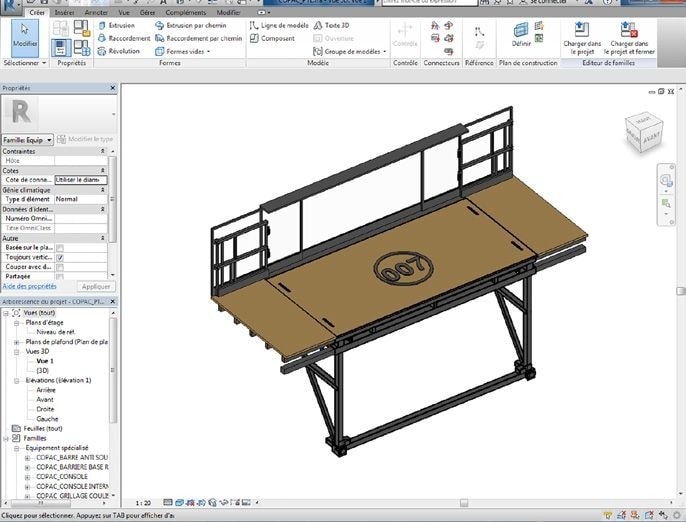Image resolution: width=686 pixels, height=522 pixels.
Task: Uncheck Toujours vertical checkbox
Action: click(x=60, y=257)
